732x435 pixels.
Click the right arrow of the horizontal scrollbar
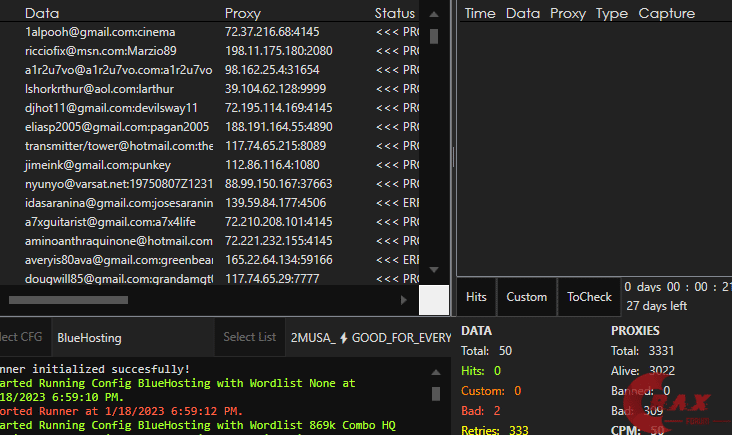[403, 299]
